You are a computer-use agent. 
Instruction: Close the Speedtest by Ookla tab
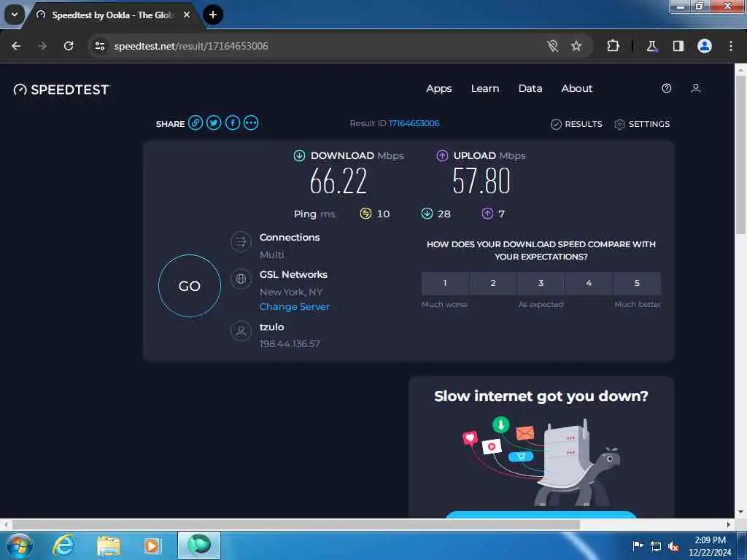187,15
